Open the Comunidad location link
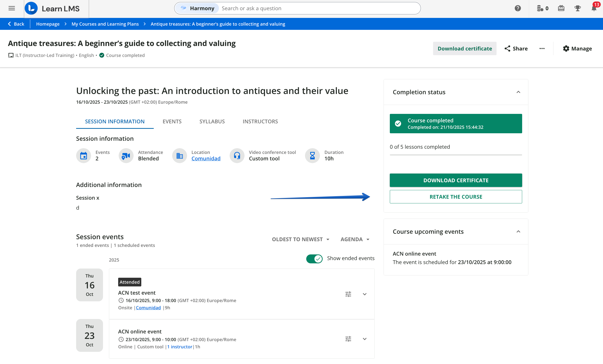This screenshot has width=603, height=364. tap(206, 159)
